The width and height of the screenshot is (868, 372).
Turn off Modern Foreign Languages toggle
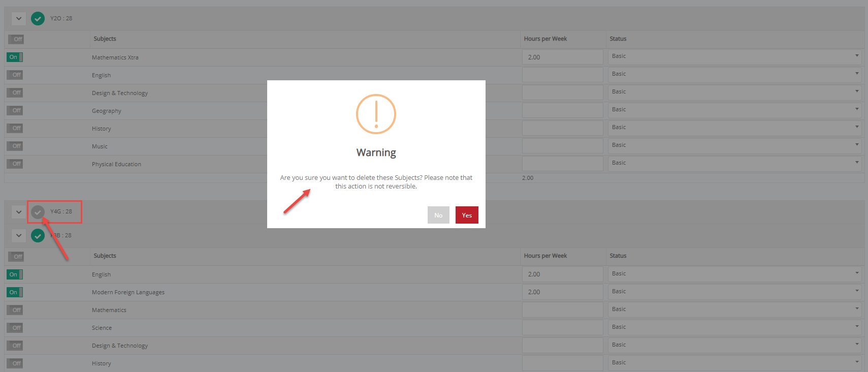coord(15,292)
